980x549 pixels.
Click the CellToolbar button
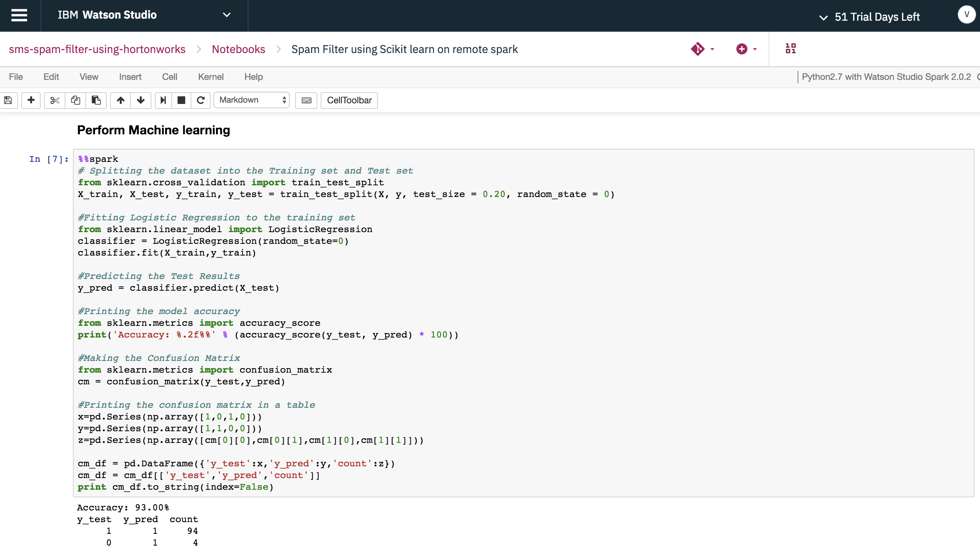(x=349, y=100)
